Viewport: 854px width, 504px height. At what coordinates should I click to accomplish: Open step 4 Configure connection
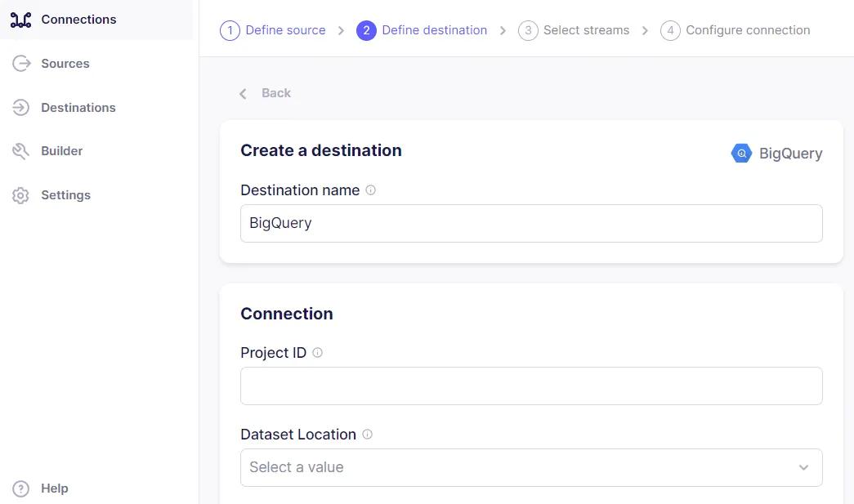[x=736, y=30]
